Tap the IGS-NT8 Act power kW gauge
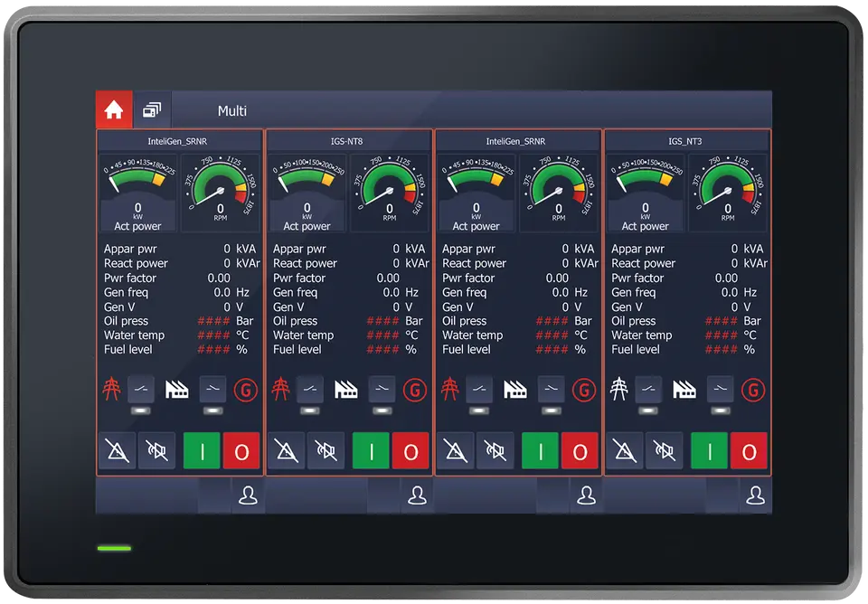The height and width of the screenshot is (604, 868). pos(307,193)
